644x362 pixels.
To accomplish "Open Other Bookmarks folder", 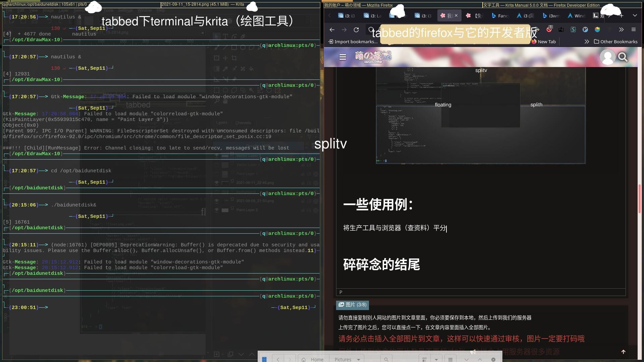I will [x=615, y=42].
